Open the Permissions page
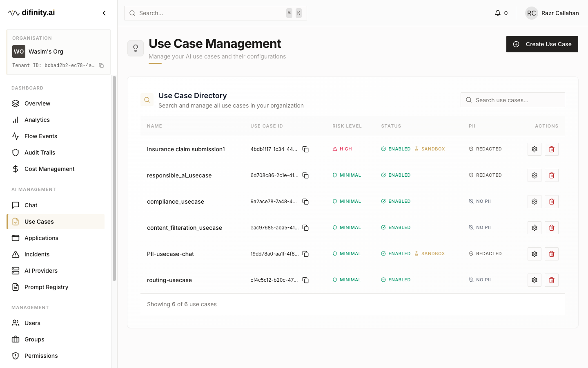Image resolution: width=588 pixels, height=368 pixels. coord(56,356)
